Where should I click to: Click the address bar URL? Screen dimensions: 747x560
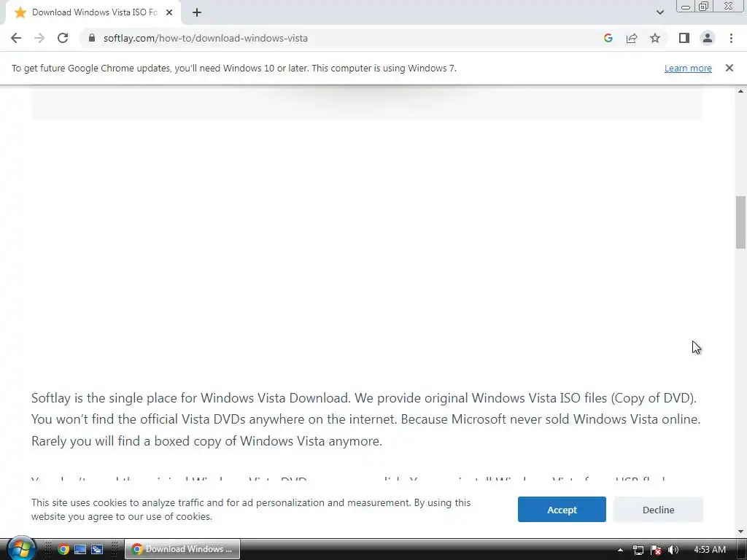(205, 38)
